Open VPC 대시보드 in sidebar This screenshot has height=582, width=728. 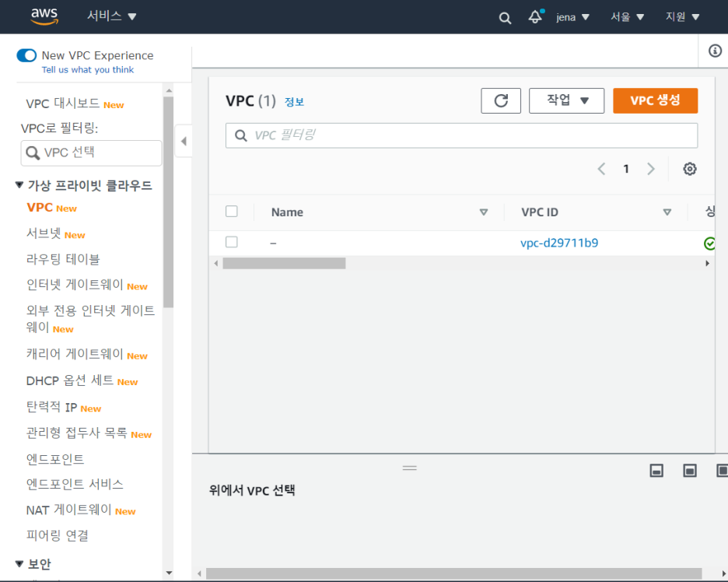click(63, 103)
